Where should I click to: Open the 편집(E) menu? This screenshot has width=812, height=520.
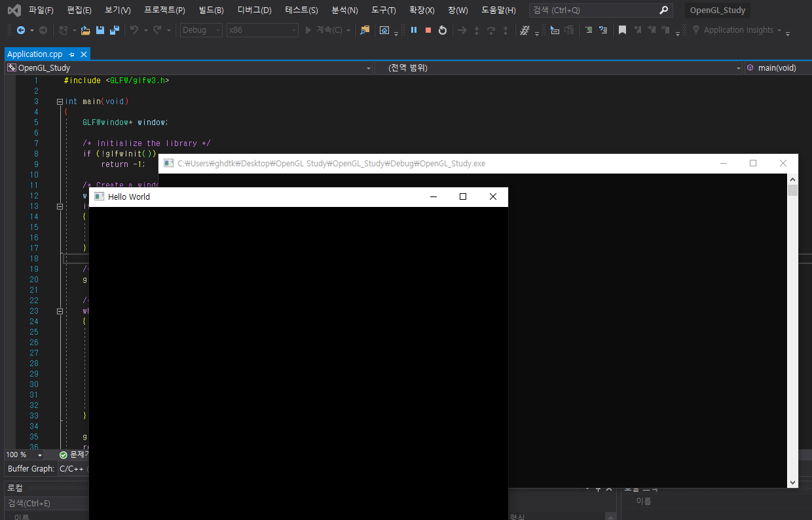79,10
